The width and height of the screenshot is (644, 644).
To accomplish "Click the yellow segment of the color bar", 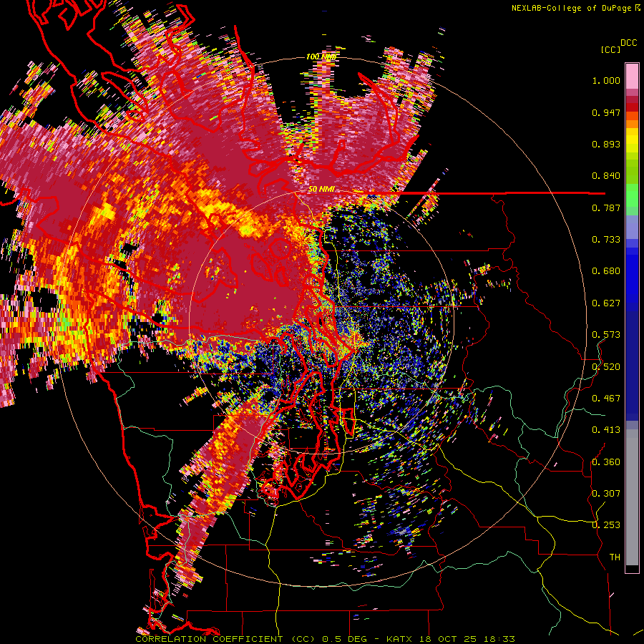I will (632, 140).
